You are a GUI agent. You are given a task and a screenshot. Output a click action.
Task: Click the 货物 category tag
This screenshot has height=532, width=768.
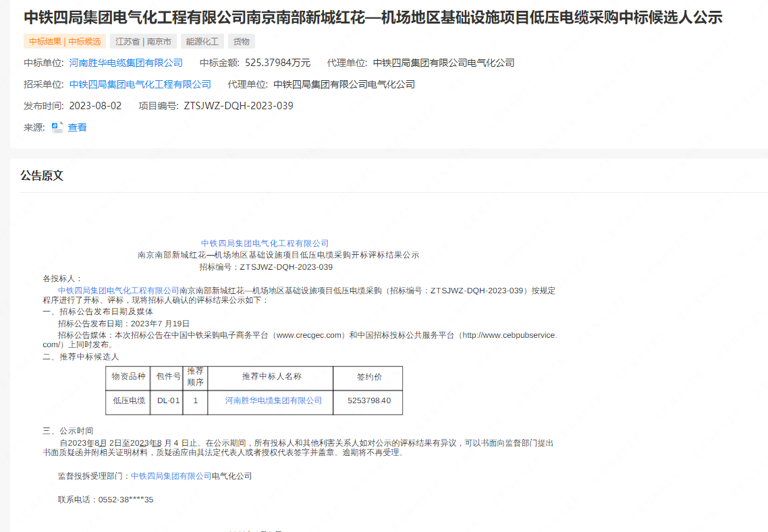242,41
